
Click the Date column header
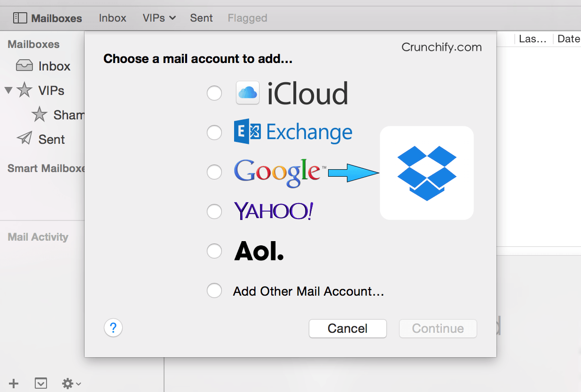click(x=568, y=39)
